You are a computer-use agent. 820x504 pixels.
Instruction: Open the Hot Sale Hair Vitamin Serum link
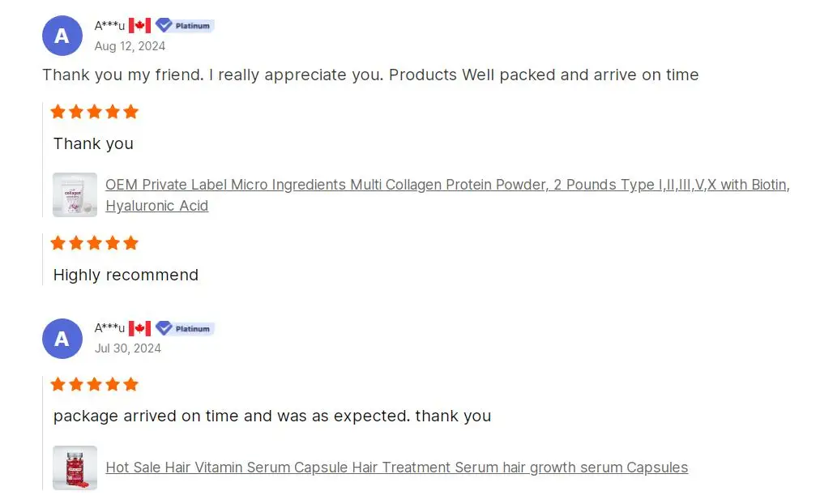[397, 468]
